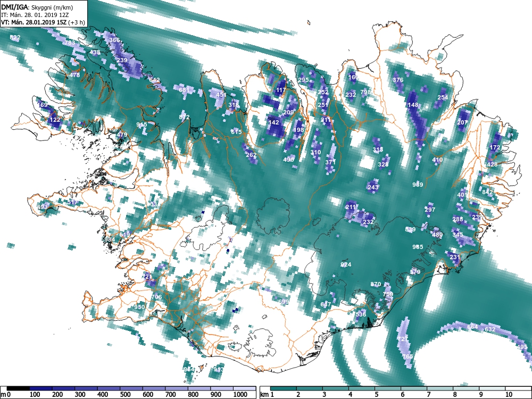Screen dimensions: 532x399
Task: Pick the darkest teal 1–2 km legend swatch
Action: coord(284,388)
